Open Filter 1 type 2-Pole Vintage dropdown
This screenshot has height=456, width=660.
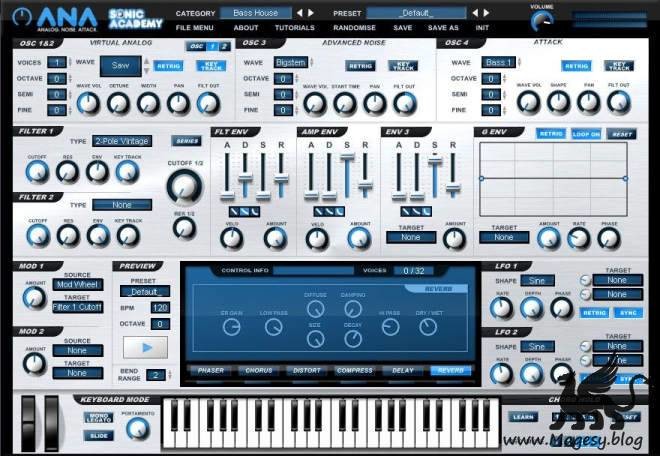122,141
